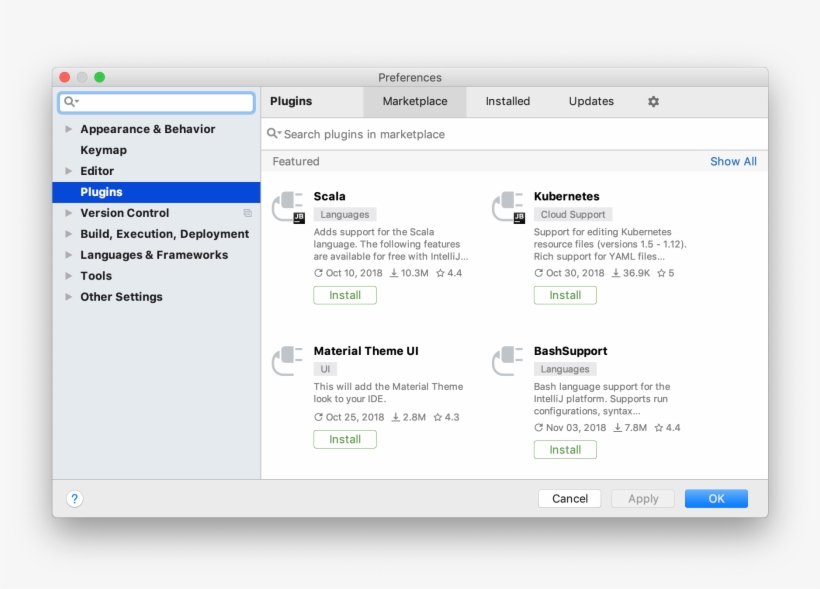Switch to the Installed tab

(x=507, y=101)
